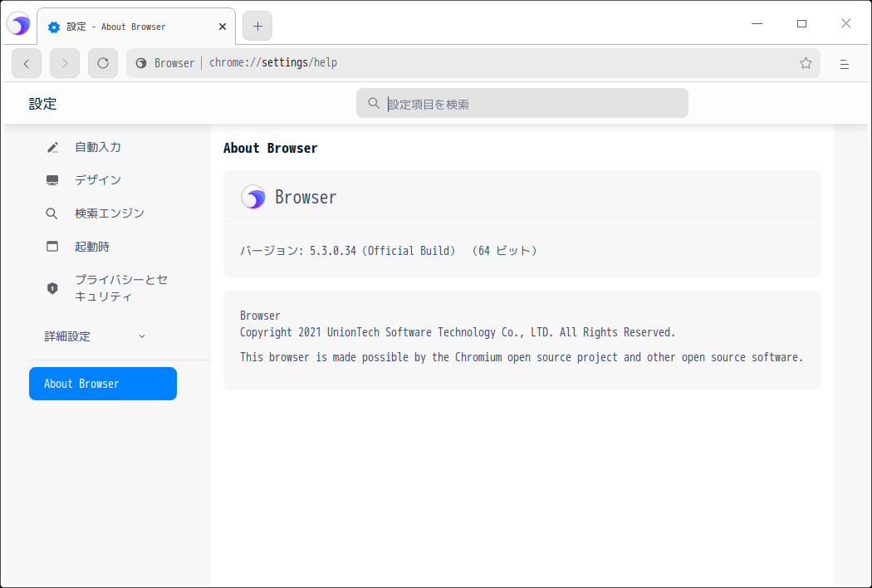The height and width of the screenshot is (588, 872).
Task: Select the 設定 - About Browser tab
Action: point(136,27)
